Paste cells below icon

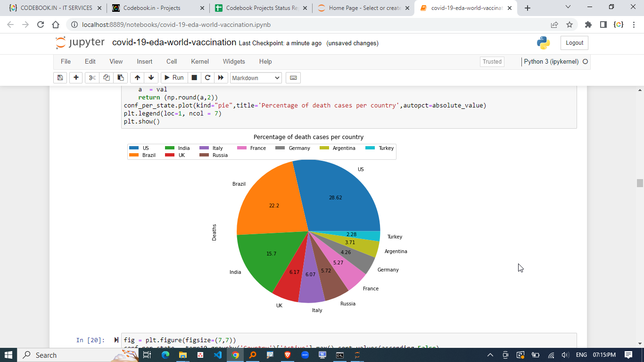pos(121,78)
